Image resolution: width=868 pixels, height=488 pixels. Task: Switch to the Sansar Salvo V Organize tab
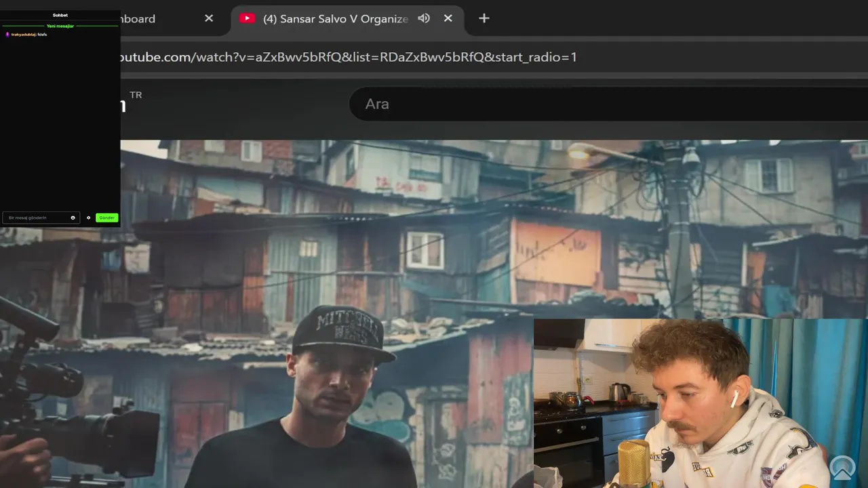(x=347, y=19)
